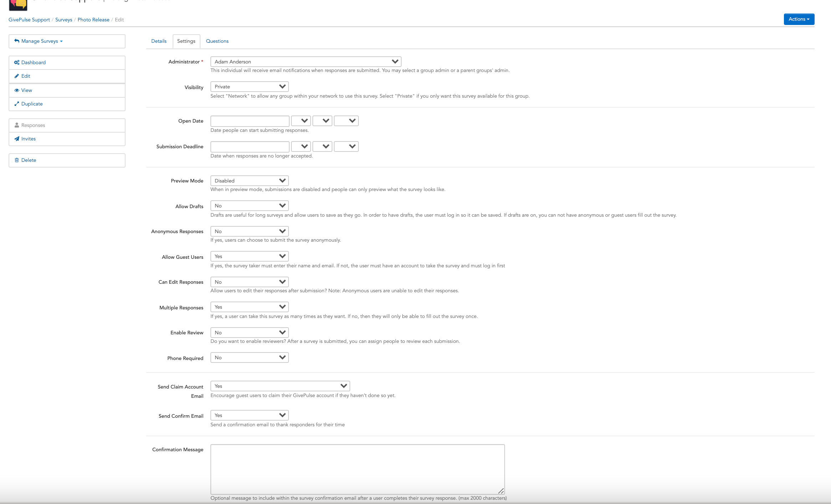Open the Enable Review dropdown
The image size is (831, 504).
(x=250, y=333)
